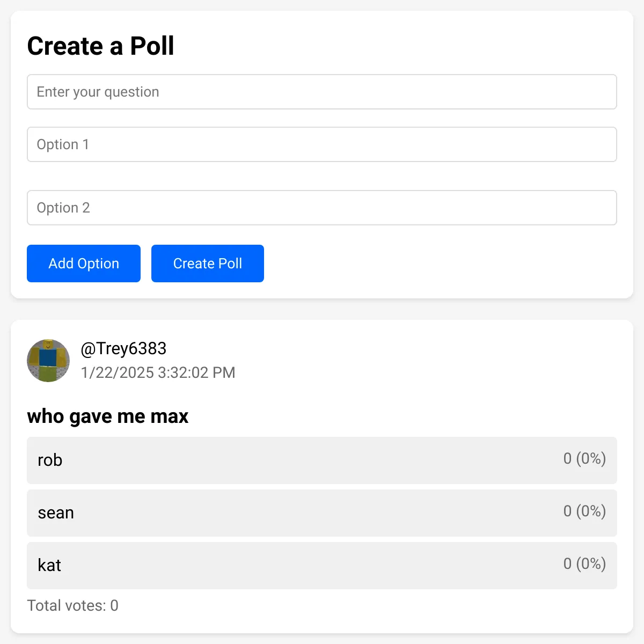Click the poll question who gave me max
The width and height of the screenshot is (644, 644).
coord(108,416)
